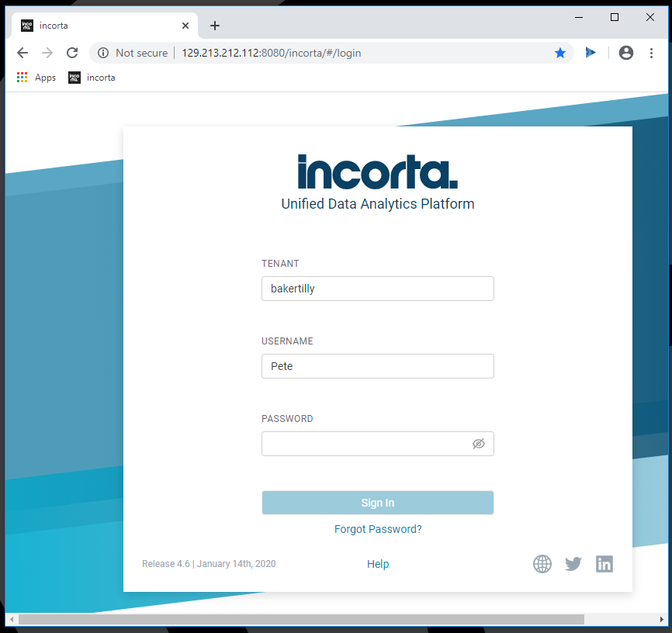This screenshot has height=633, width=672.
Task: Click the Not secure site info icon
Action: tap(103, 53)
